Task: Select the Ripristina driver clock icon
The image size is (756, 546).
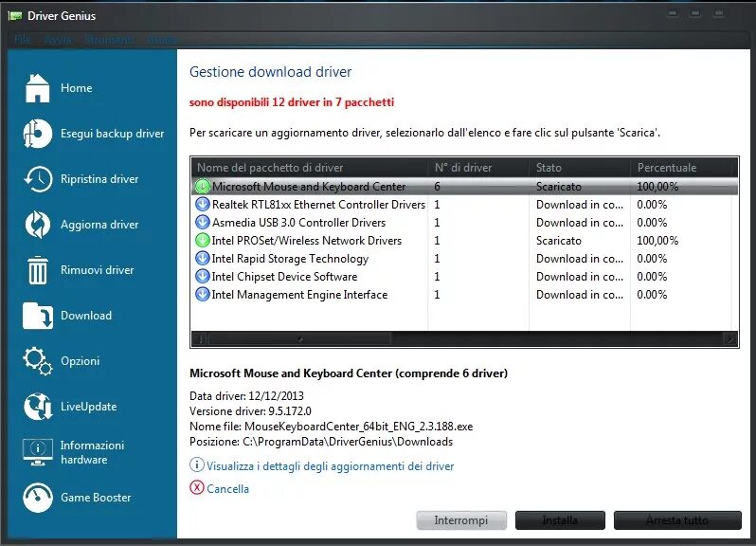Action: pyautogui.click(x=38, y=179)
